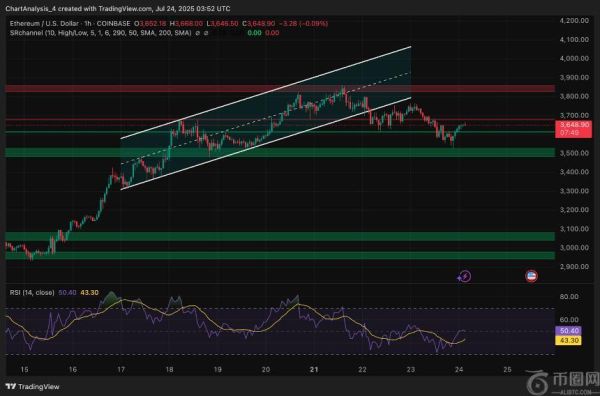Click the 3,500.00 price axis label
The image size is (600, 396).
pos(574,153)
